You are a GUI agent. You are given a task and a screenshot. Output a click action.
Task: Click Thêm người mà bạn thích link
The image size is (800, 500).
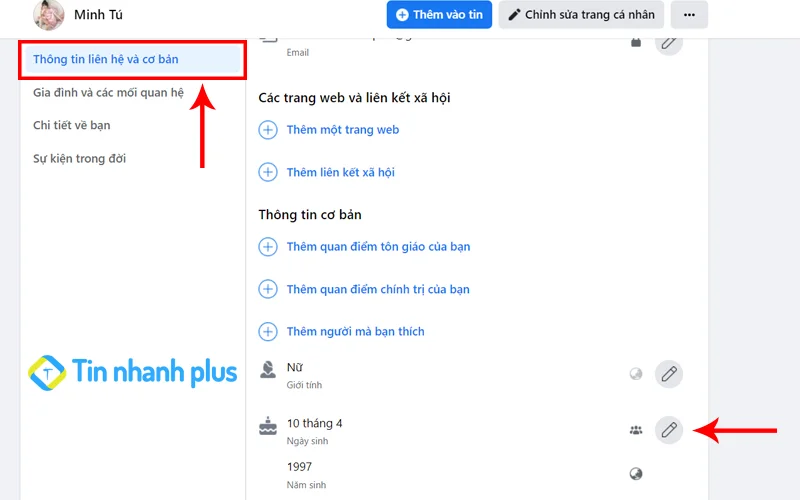click(356, 332)
